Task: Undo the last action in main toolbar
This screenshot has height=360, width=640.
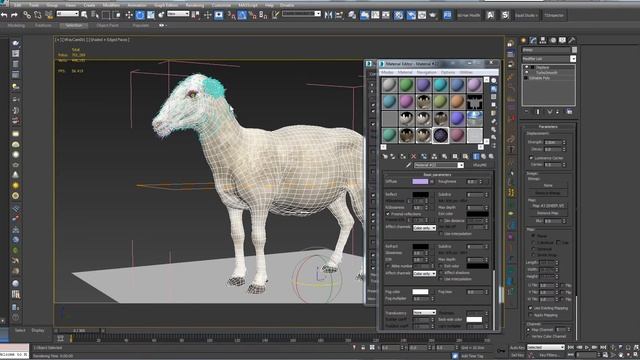Action: click(x=4, y=15)
